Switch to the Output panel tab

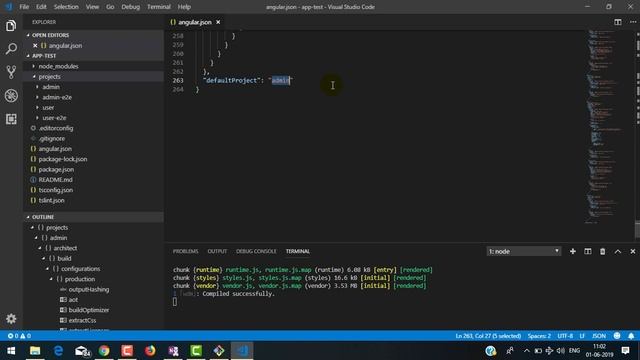(x=217, y=251)
